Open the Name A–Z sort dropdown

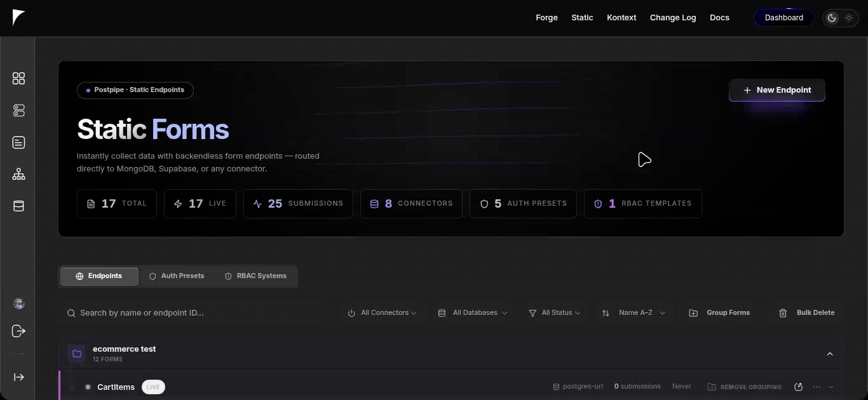click(634, 313)
